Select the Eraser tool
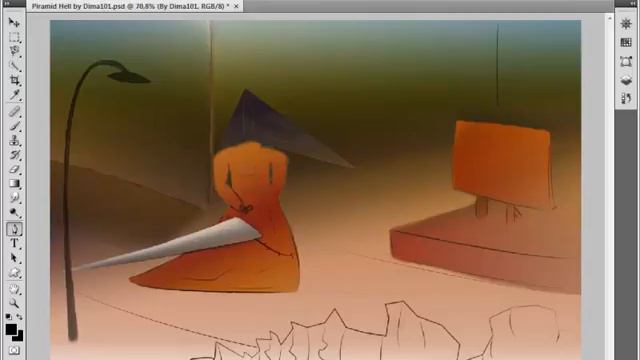The image size is (640, 360). 14,169
